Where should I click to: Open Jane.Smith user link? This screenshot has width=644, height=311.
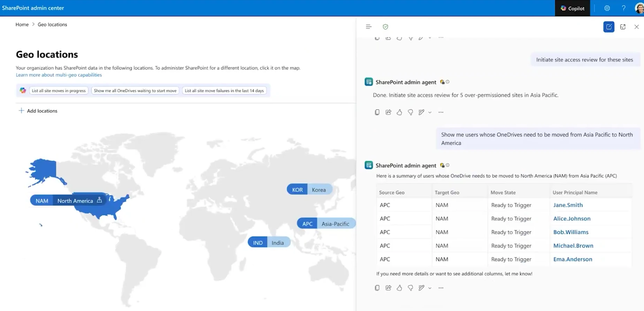pos(568,205)
